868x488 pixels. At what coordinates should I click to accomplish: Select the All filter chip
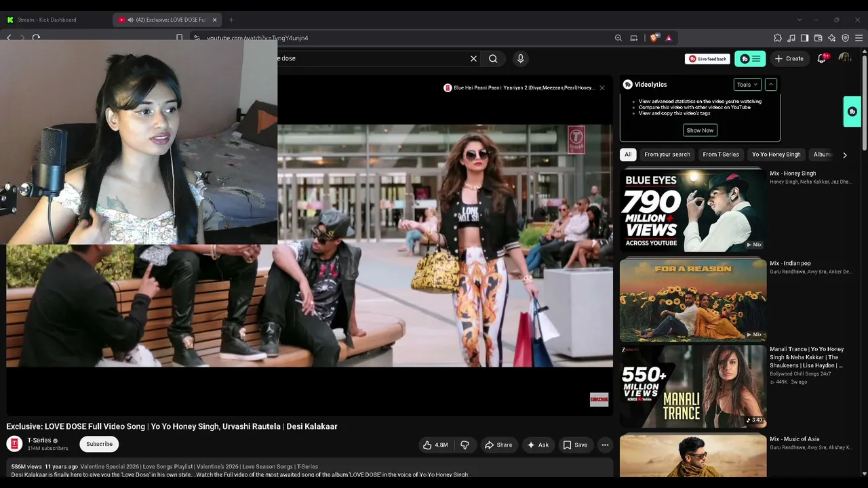pos(628,155)
